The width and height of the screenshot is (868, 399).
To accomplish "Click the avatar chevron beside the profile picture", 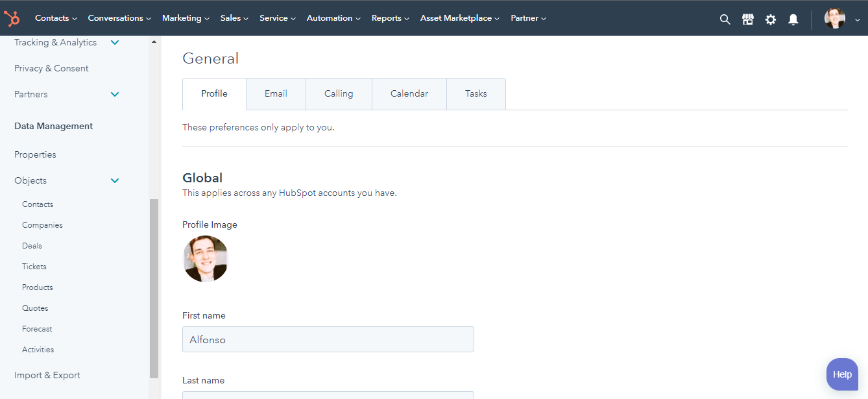I will pos(857,20).
